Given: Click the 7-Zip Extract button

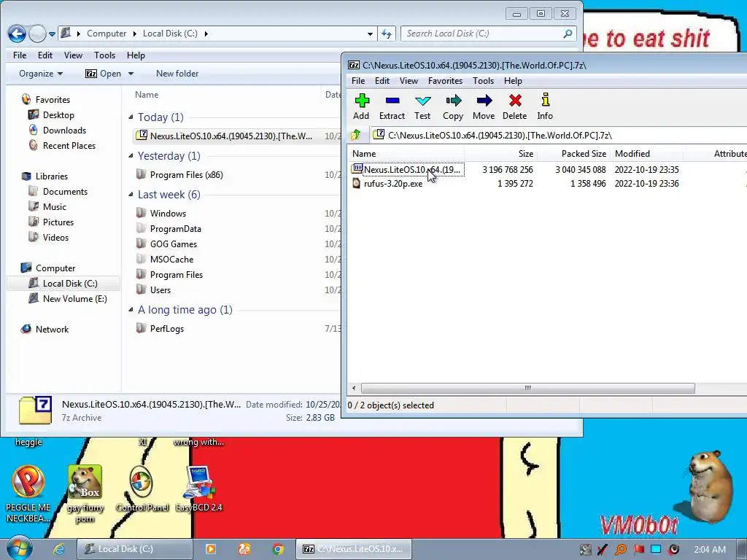Looking at the screenshot, I should pyautogui.click(x=392, y=106).
